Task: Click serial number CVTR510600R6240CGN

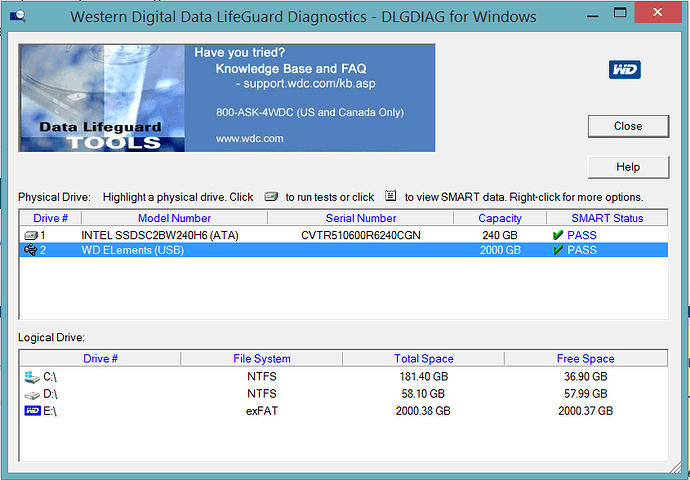Action: (x=361, y=235)
